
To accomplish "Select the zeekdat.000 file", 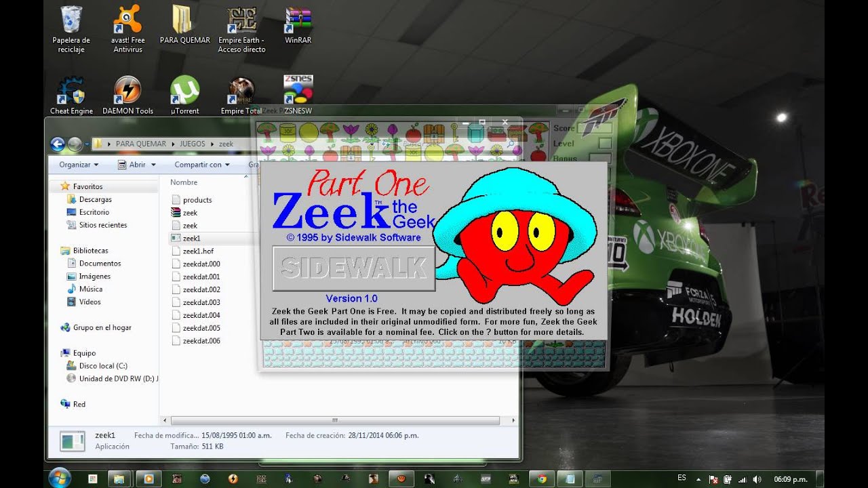I will pyautogui.click(x=201, y=264).
